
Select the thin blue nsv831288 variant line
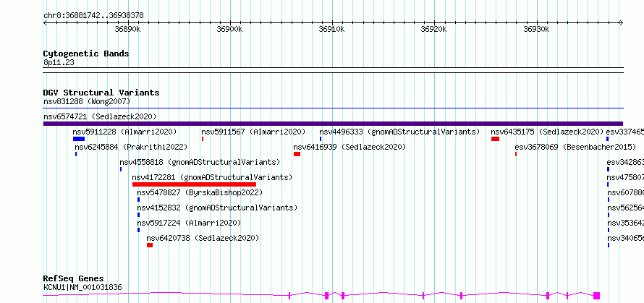333,108
